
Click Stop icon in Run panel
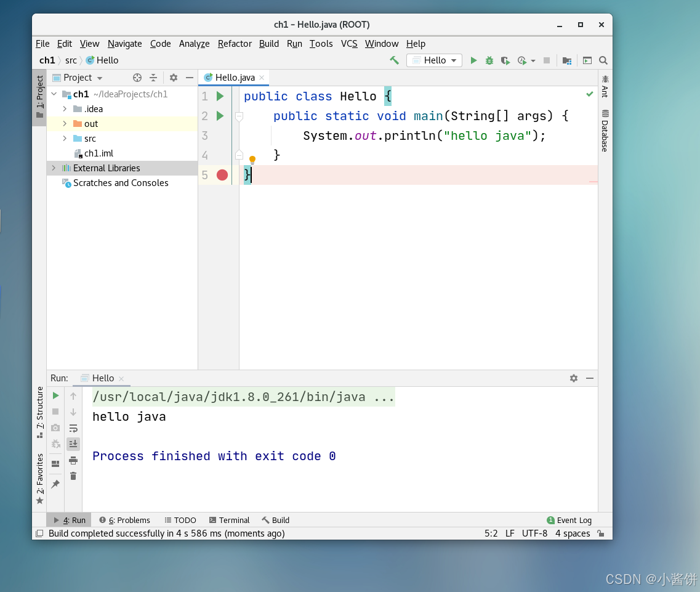coord(56,412)
